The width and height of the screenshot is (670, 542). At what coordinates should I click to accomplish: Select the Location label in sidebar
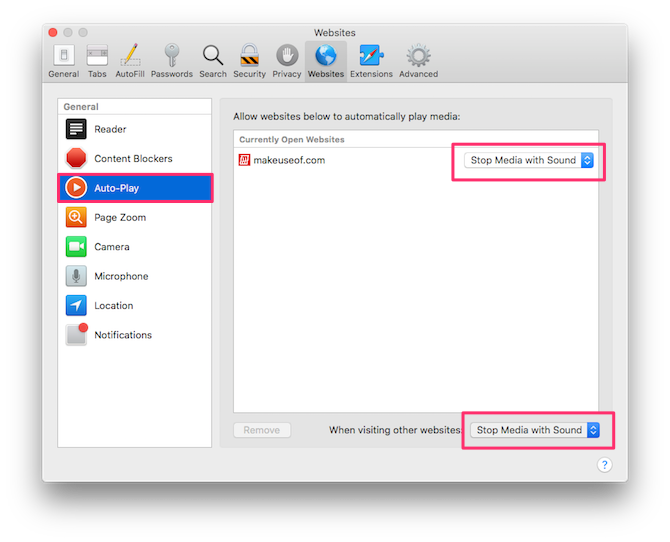[x=114, y=306]
